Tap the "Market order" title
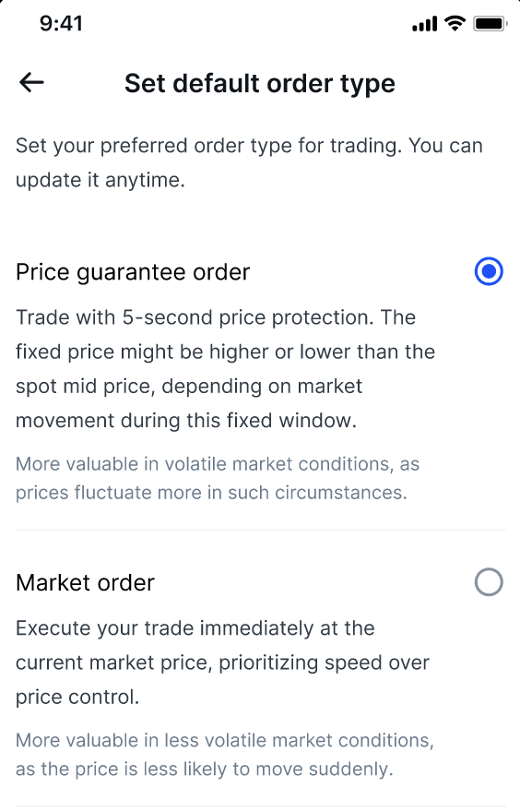This screenshot has width=520, height=812. tap(86, 583)
